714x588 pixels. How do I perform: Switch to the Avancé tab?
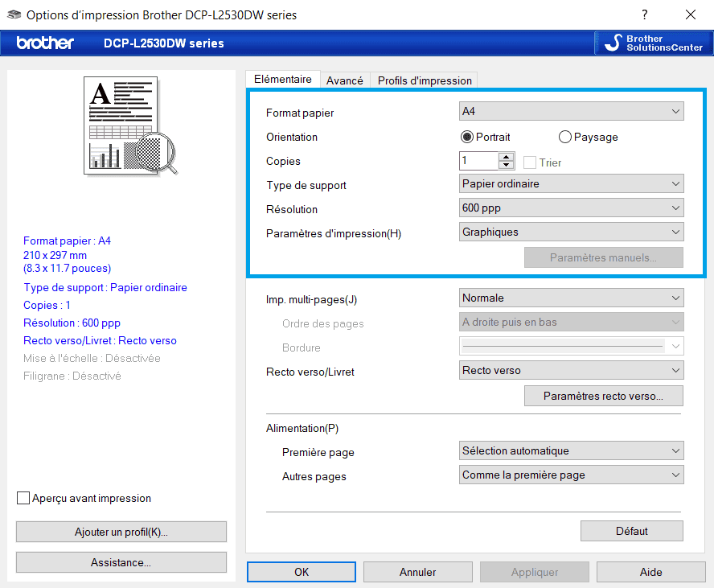(x=345, y=80)
